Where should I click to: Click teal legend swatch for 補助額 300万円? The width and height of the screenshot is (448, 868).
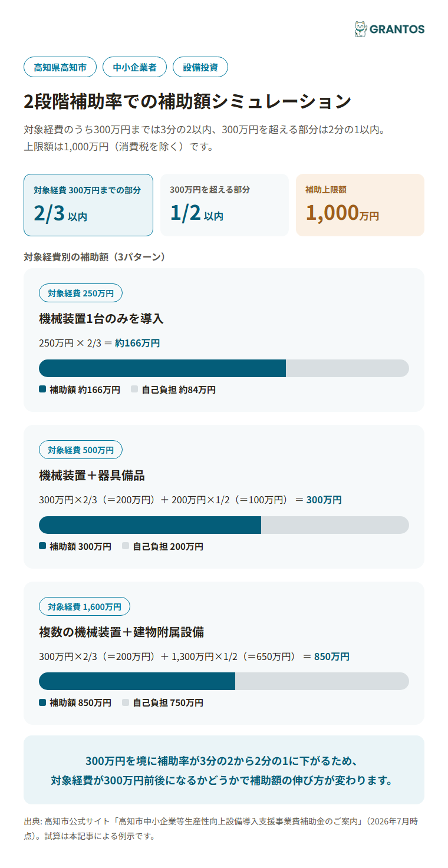pyautogui.click(x=42, y=546)
